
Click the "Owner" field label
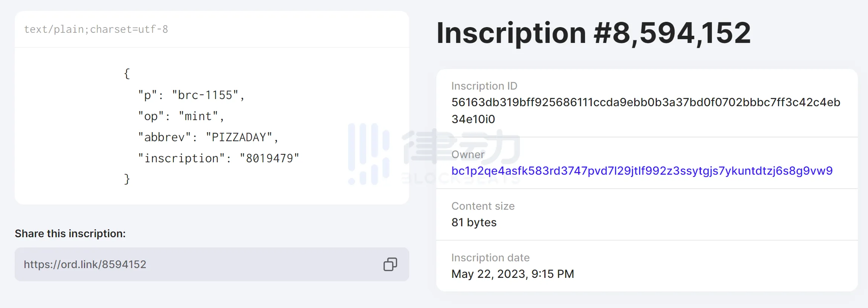(468, 154)
